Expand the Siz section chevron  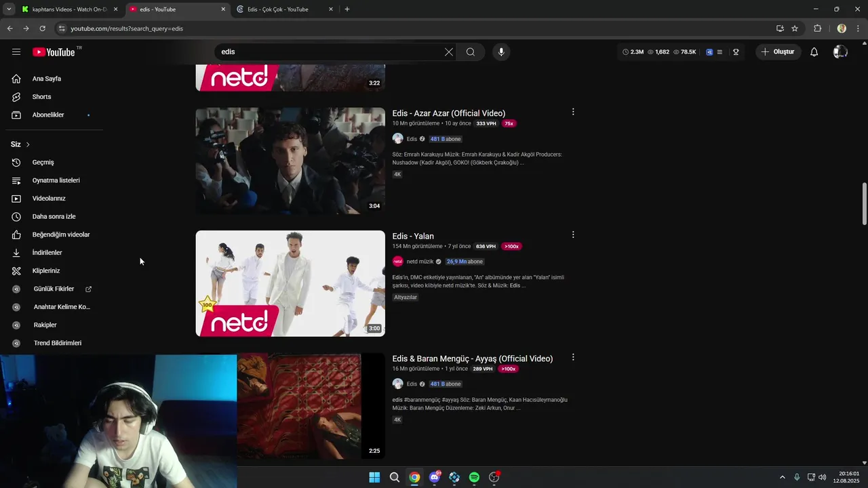click(x=28, y=144)
